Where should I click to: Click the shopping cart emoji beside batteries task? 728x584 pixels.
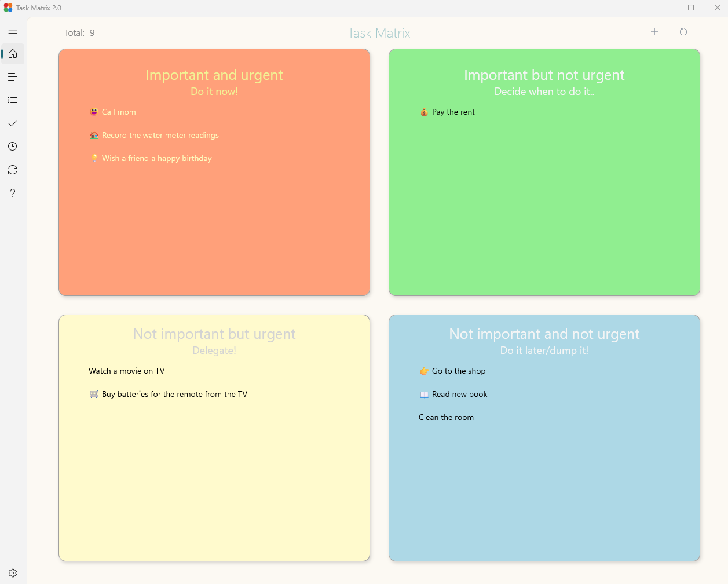click(94, 394)
